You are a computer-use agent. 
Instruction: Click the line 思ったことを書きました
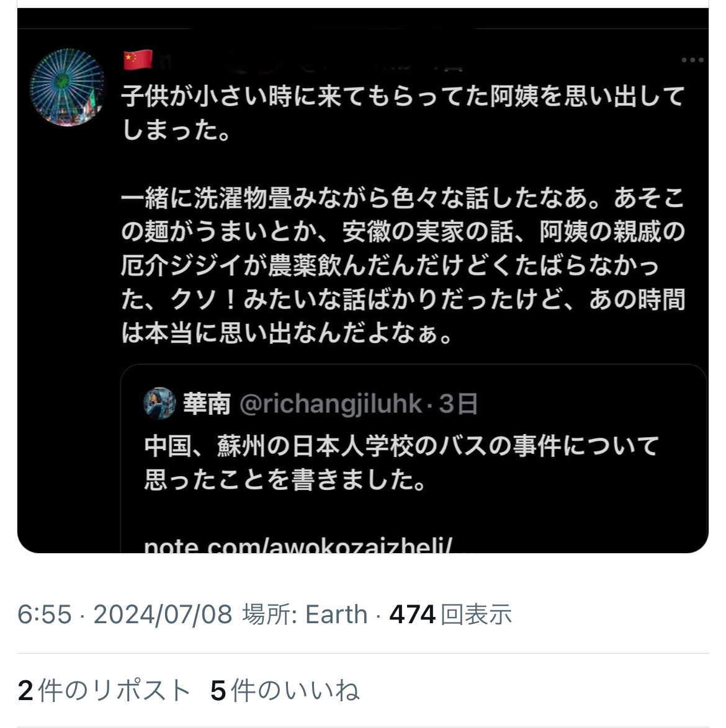coord(285,479)
